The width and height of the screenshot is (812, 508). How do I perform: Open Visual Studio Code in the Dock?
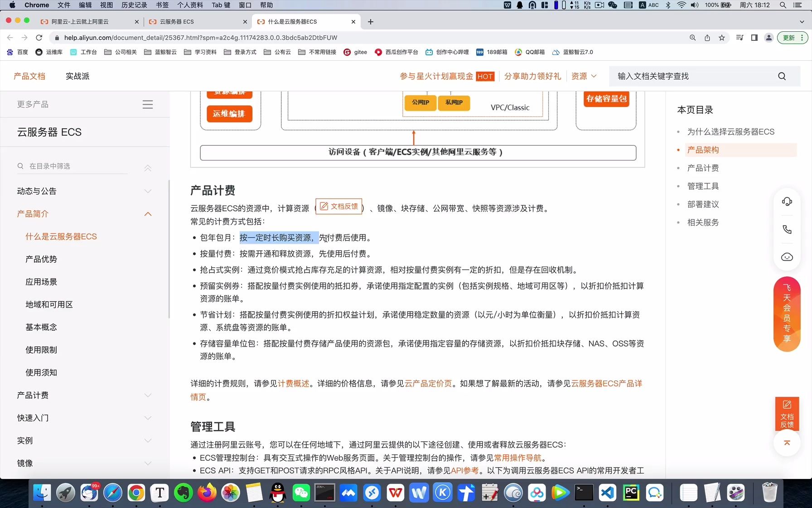(x=608, y=493)
